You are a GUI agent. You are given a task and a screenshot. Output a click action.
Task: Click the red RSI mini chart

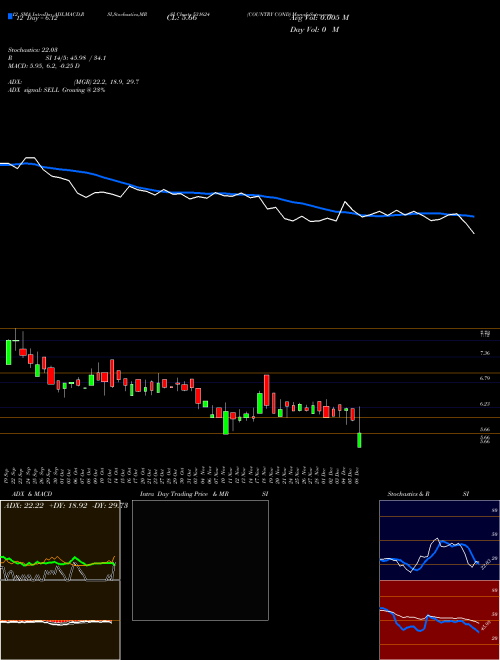(439, 620)
